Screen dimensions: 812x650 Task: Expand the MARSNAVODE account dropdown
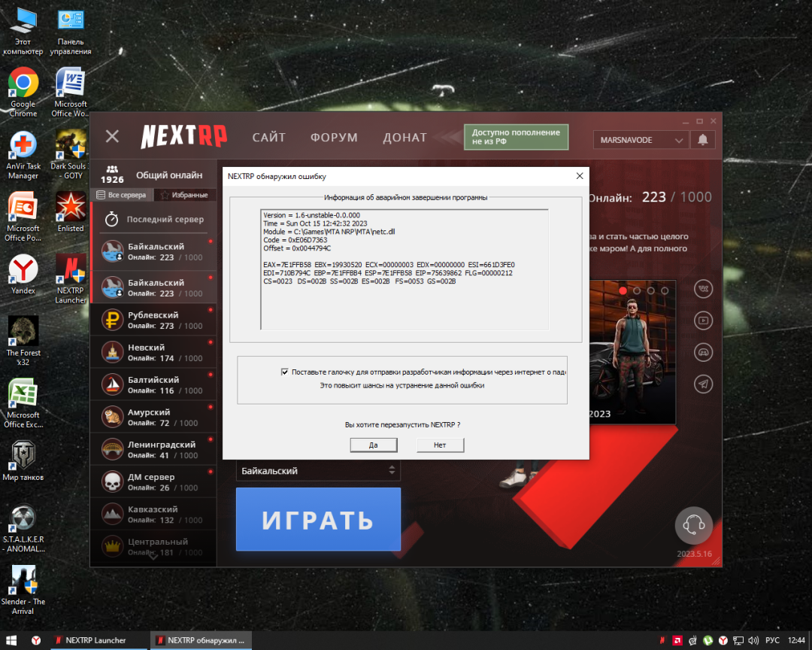tap(641, 140)
